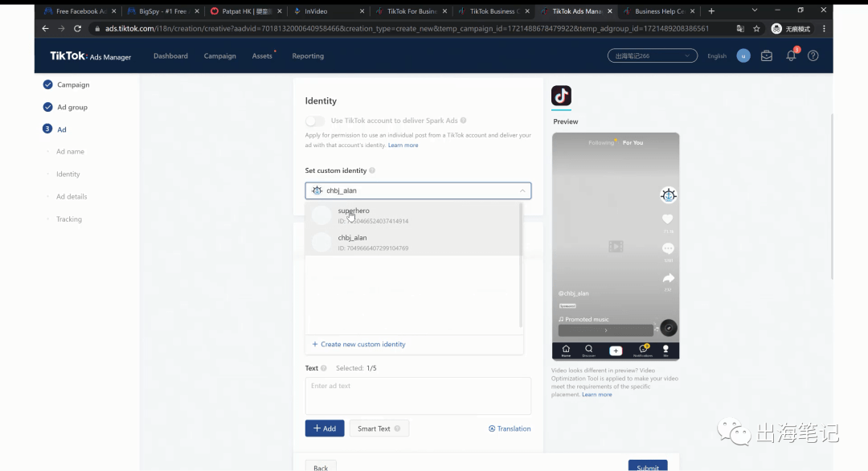Collapse the custom identity dropdown
868x471 pixels.
[522, 190]
